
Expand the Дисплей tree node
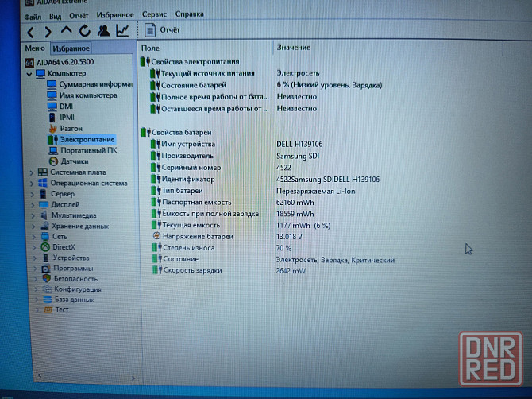pos(33,205)
